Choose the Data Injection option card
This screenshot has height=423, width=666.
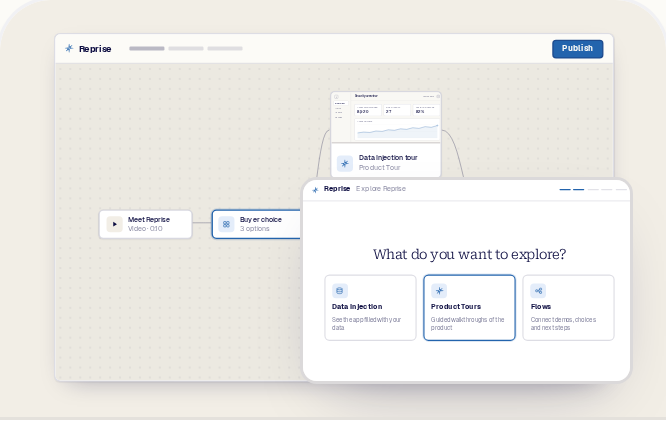click(370, 307)
